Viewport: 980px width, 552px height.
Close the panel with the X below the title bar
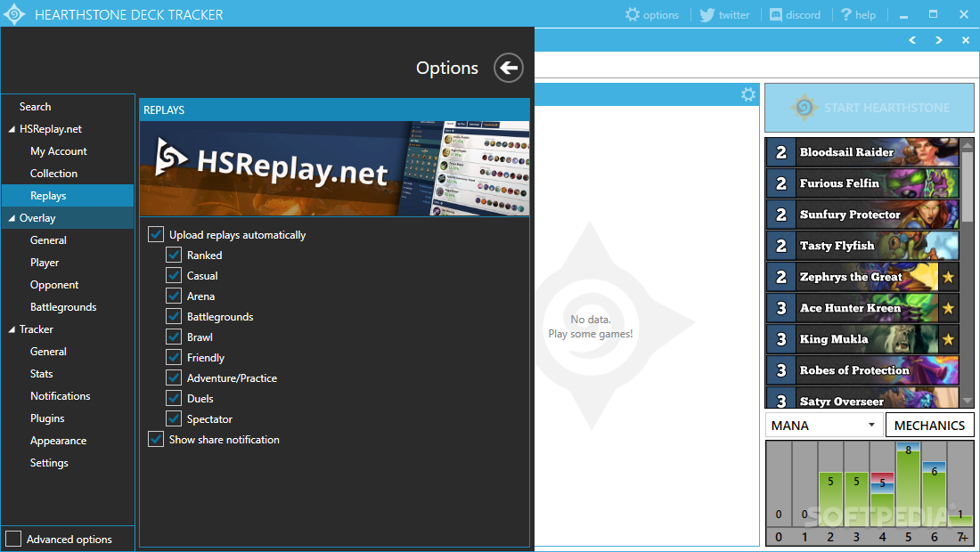tap(966, 40)
